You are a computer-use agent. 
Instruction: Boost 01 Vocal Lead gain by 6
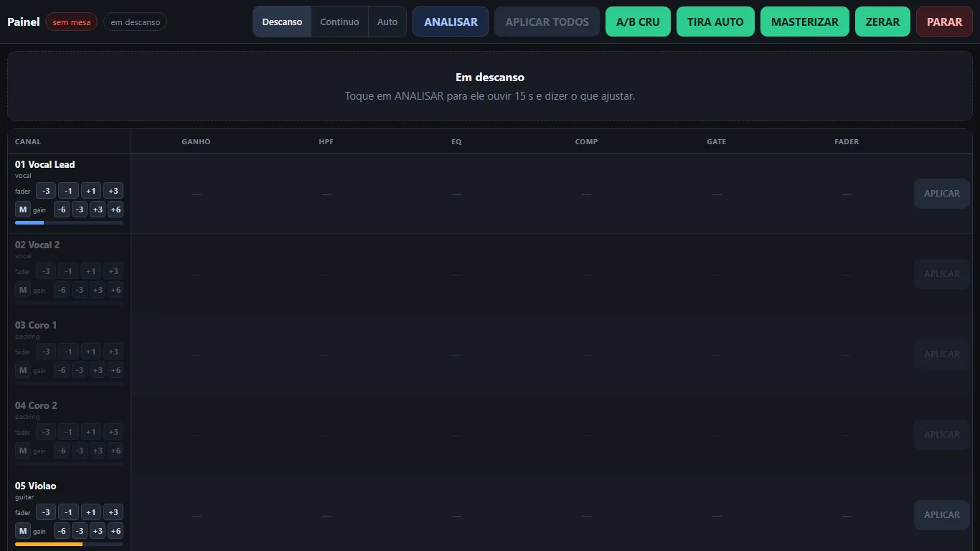pos(115,209)
